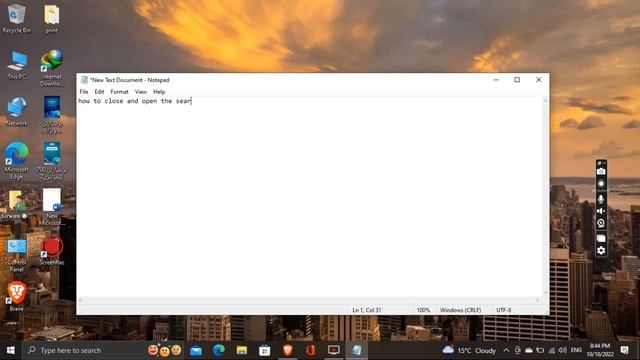The height and width of the screenshot is (360, 640).
Task: Click the UTF-8 encoding status entry
Action: [504, 310]
